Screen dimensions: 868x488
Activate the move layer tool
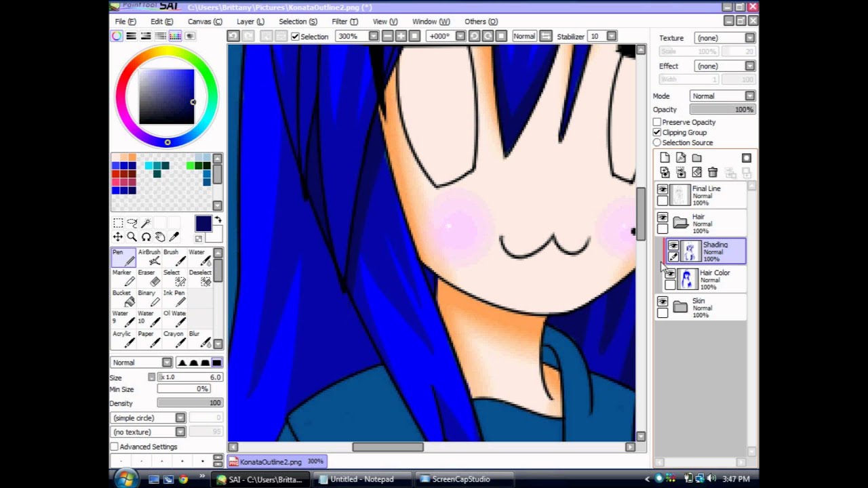(x=118, y=237)
